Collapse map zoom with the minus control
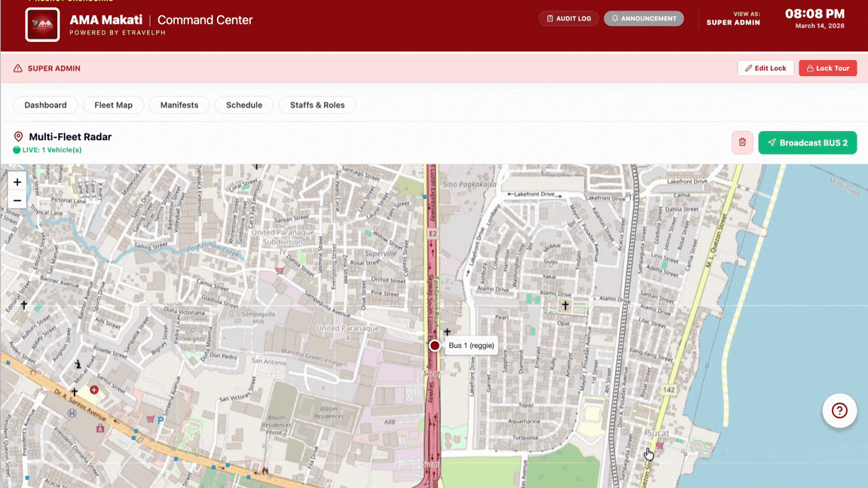868x488 pixels. pos(17,200)
